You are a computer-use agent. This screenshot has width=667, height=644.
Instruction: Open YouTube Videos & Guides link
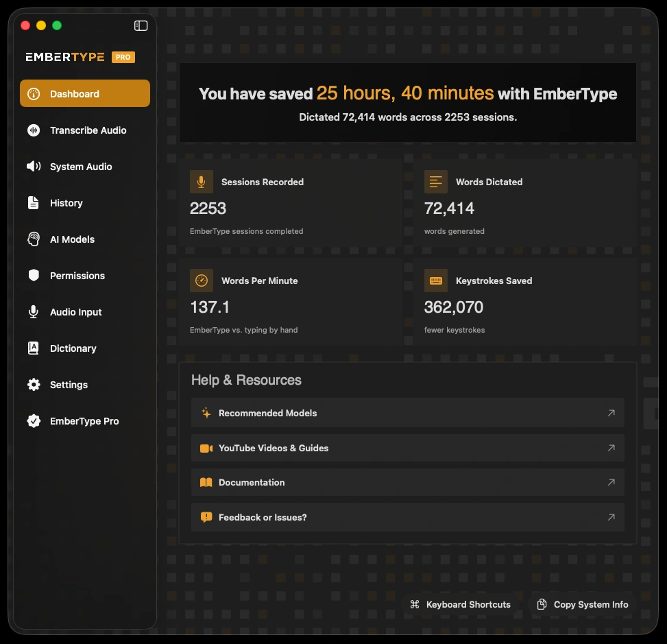(x=408, y=448)
